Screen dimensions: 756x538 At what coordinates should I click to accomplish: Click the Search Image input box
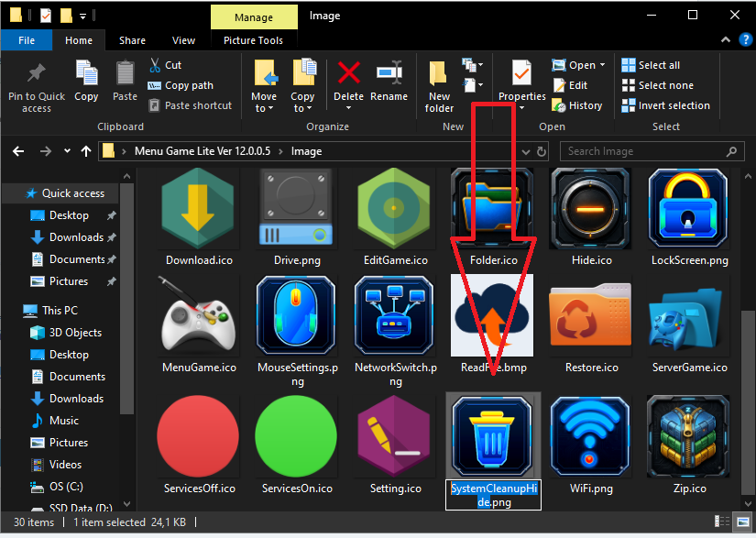tap(652, 151)
